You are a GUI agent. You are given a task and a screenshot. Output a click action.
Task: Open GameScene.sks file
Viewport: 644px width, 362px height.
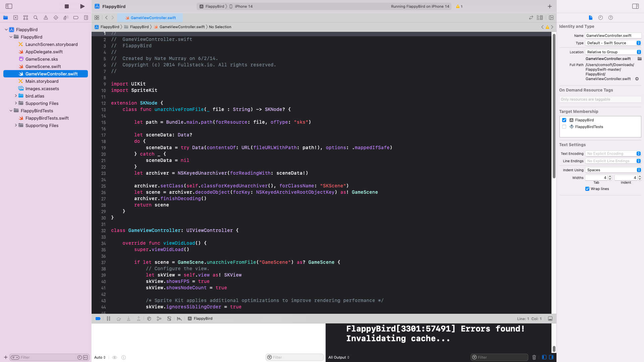tap(42, 59)
